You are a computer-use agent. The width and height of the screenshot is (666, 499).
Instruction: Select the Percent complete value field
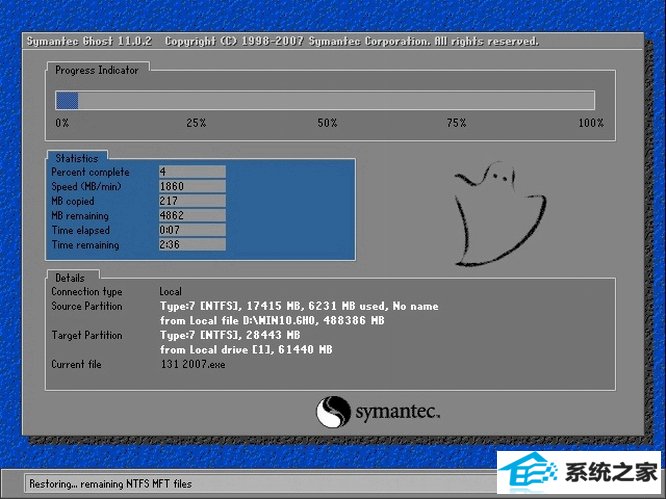click(192, 172)
